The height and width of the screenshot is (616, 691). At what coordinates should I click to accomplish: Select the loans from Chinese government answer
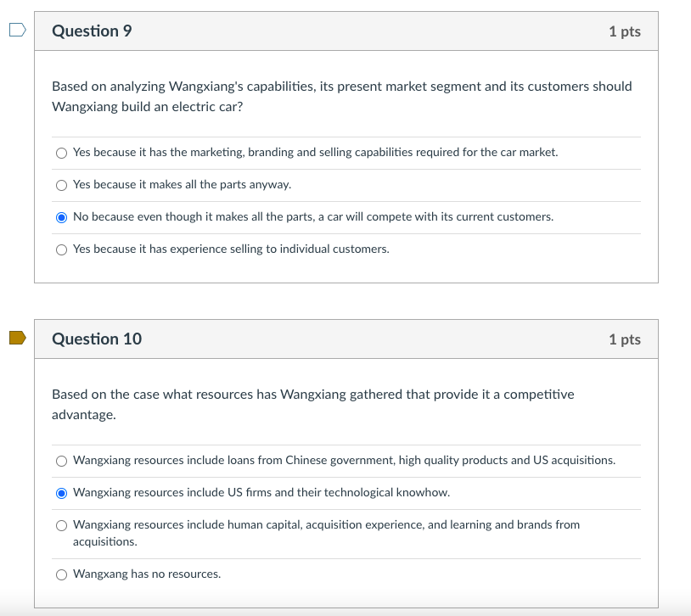pos(61,461)
